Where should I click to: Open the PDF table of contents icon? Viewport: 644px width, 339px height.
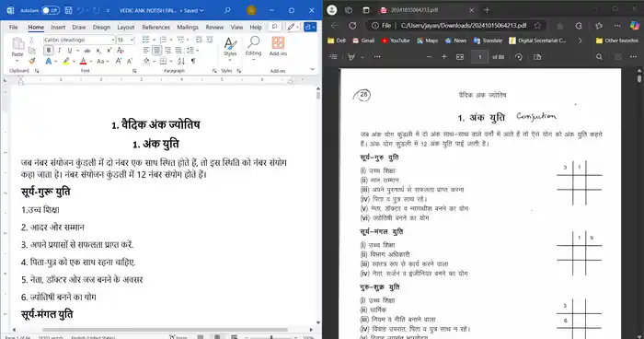tap(333, 57)
